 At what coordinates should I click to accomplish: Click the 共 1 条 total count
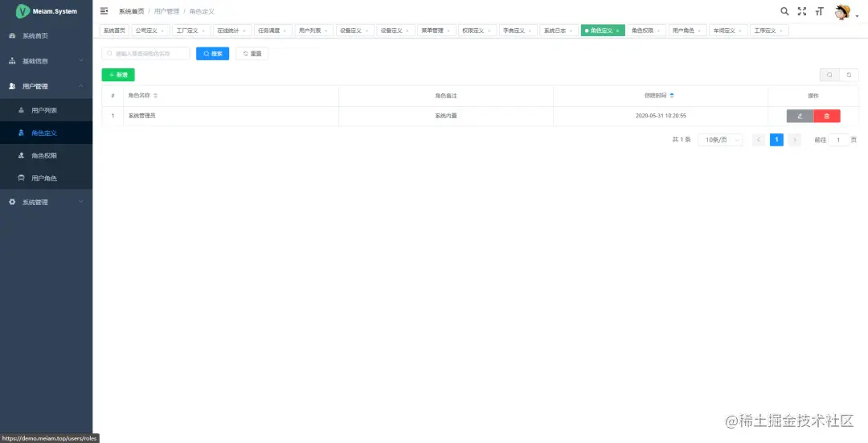(x=682, y=140)
